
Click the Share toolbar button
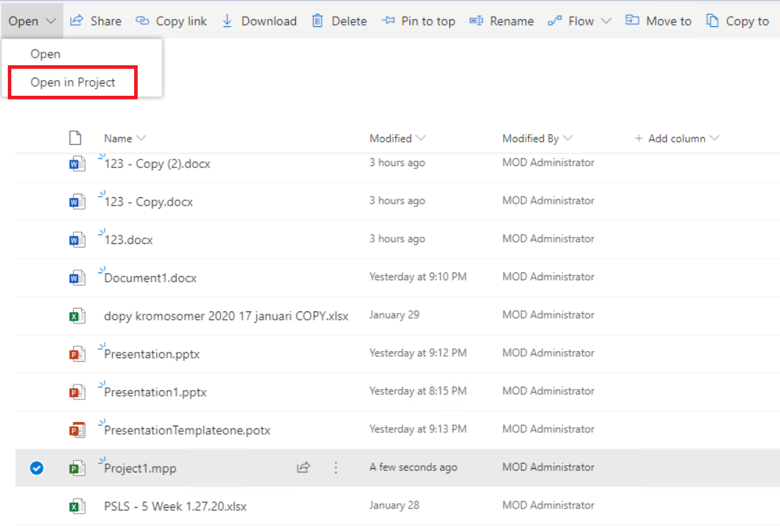click(x=96, y=21)
